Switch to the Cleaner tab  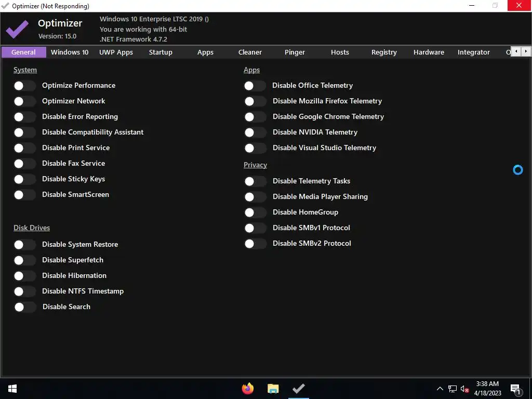(x=250, y=52)
